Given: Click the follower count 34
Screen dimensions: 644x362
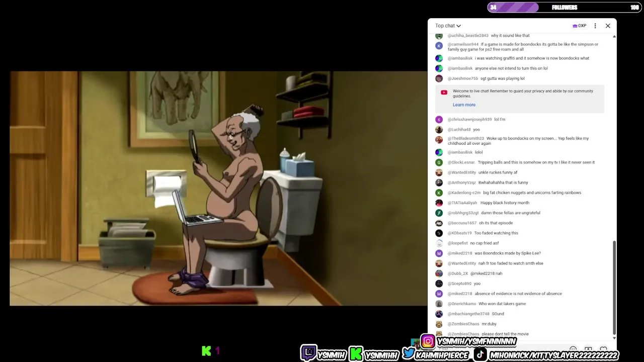Looking at the screenshot, I should (x=493, y=8).
